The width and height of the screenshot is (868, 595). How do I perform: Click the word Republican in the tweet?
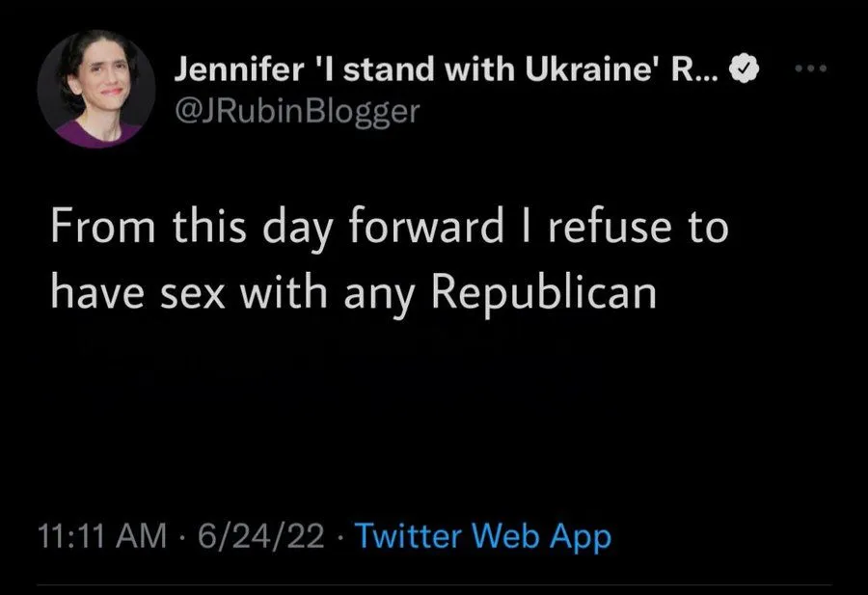(x=556, y=293)
